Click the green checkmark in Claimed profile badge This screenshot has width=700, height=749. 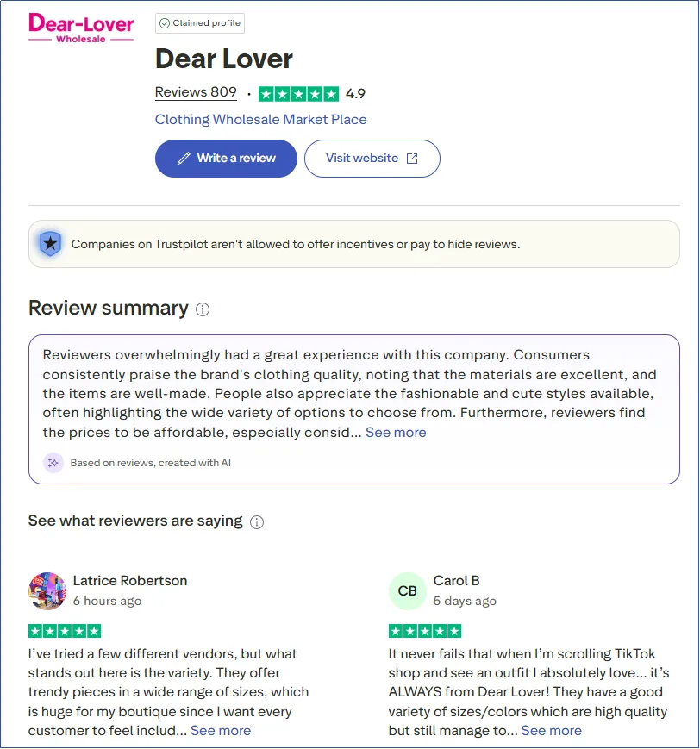(166, 23)
